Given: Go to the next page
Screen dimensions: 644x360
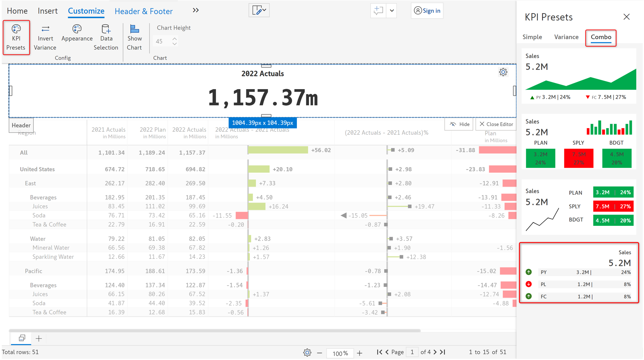Looking at the screenshot, I should (x=435, y=352).
